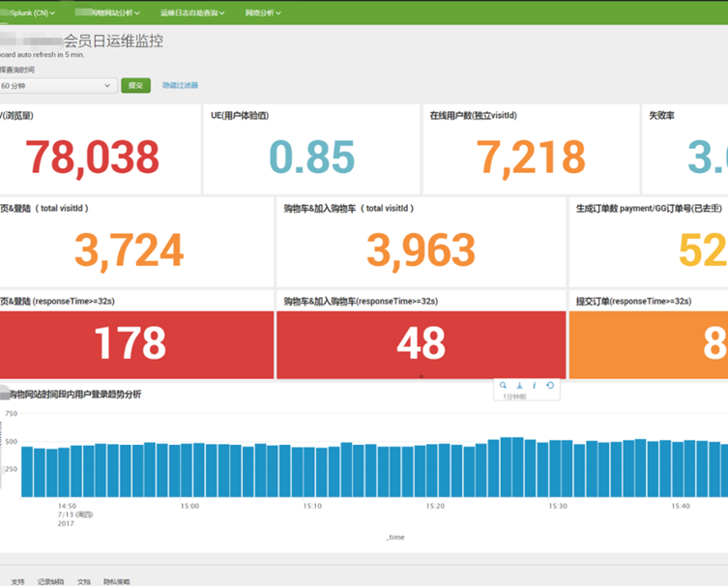Open search for the login trend panel
728x586 pixels.
point(503,386)
